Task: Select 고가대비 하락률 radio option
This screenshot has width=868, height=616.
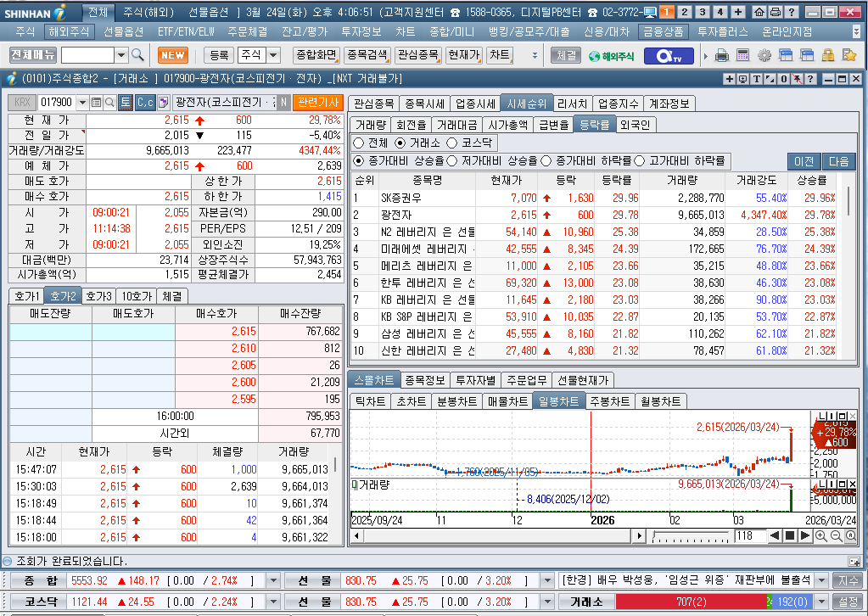Action: (640, 160)
